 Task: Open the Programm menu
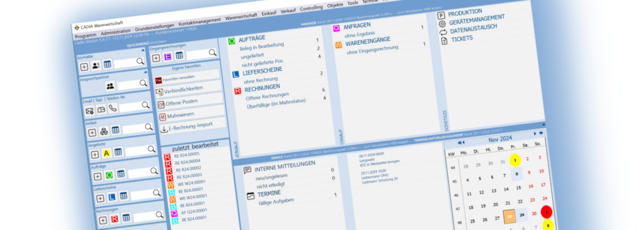pyautogui.click(x=86, y=36)
